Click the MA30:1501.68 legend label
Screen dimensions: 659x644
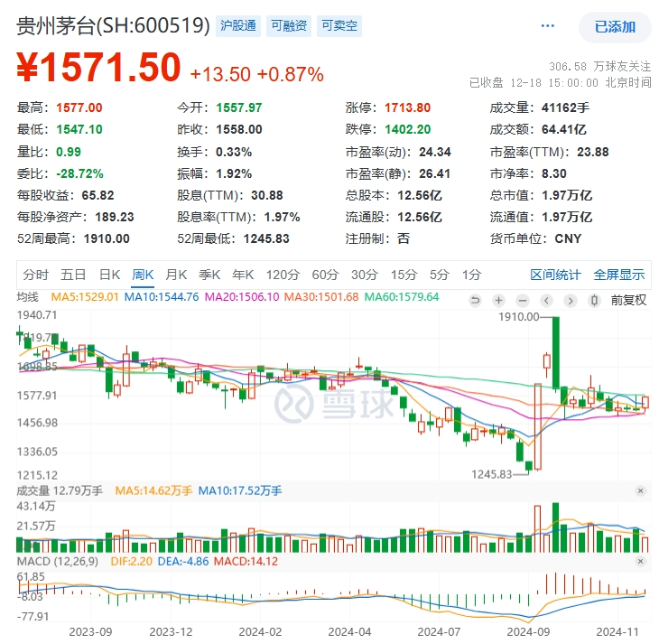(x=321, y=297)
